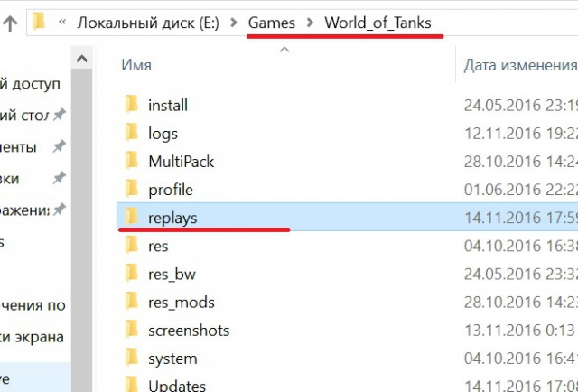Click the screenshots folder name
The image size is (578, 392).
(x=189, y=331)
